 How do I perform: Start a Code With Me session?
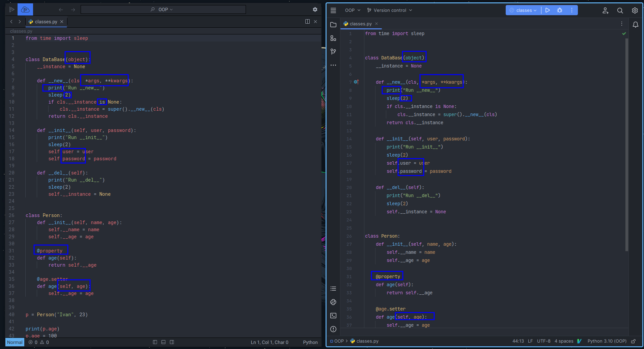[605, 10]
